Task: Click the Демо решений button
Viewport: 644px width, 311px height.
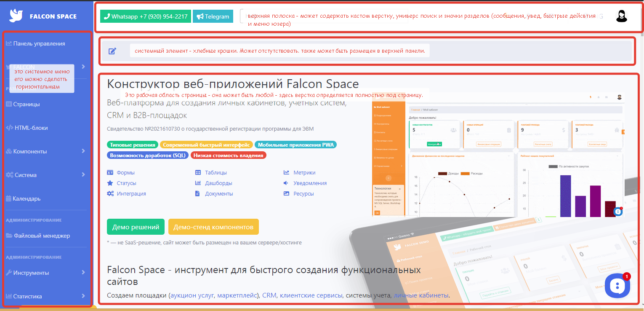Action: 136,227
